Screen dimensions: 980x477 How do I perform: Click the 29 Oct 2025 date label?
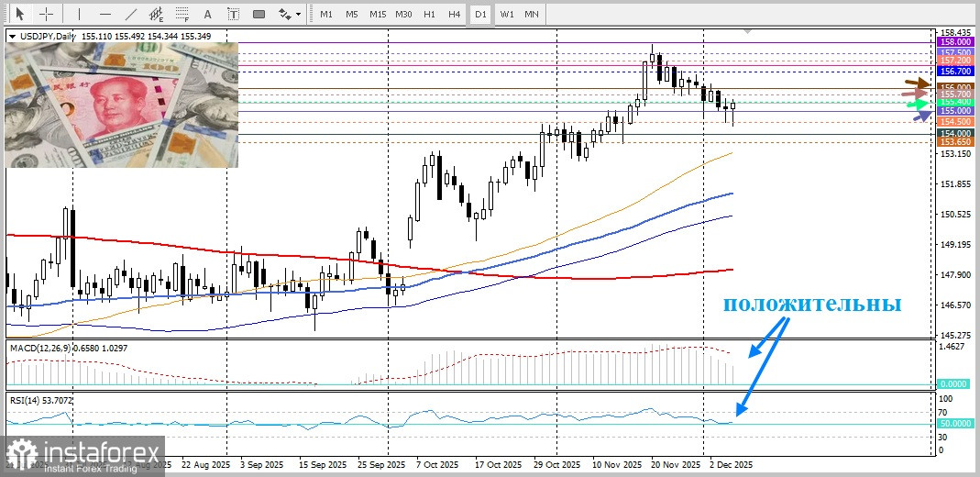coord(556,466)
